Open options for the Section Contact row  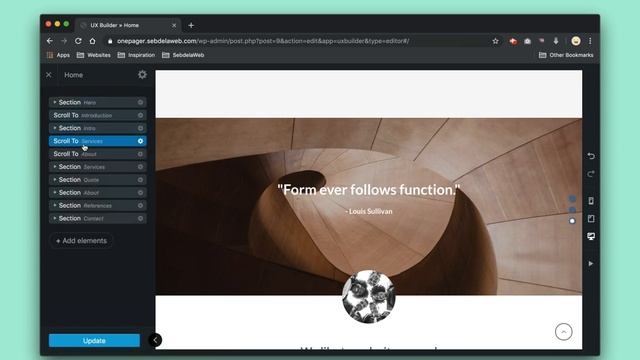click(140, 218)
